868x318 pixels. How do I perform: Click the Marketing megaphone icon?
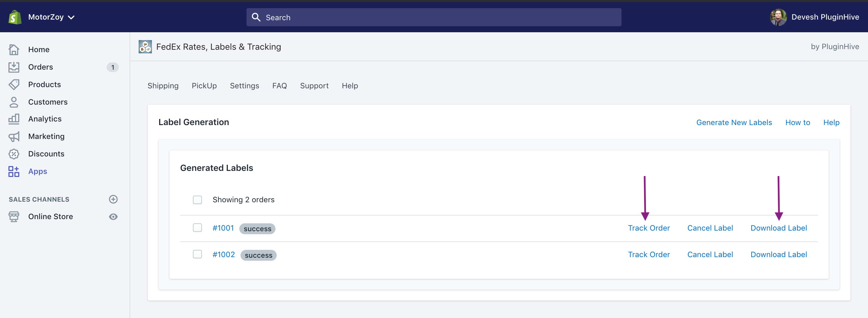[14, 137]
